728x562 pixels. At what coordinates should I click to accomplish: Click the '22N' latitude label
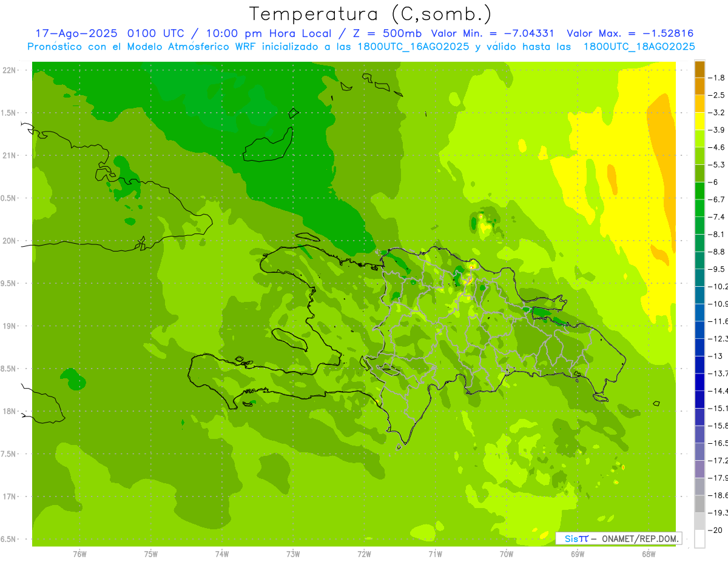[8, 70]
